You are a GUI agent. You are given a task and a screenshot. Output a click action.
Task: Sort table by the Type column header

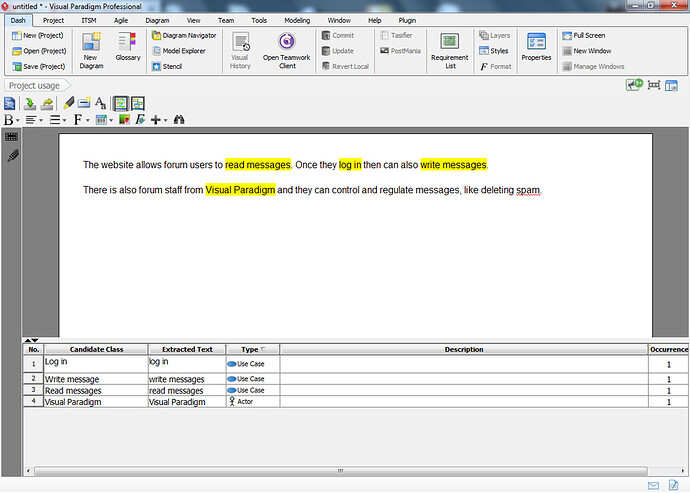point(253,349)
